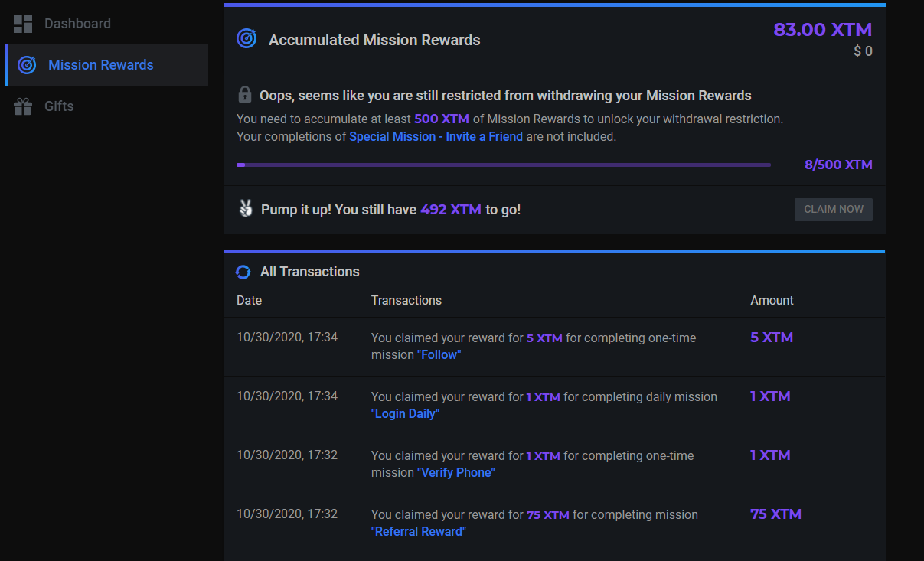Click the CLAIM NOW button
The width and height of the screenshot is (924, 561).
click(x=834, y=209)
